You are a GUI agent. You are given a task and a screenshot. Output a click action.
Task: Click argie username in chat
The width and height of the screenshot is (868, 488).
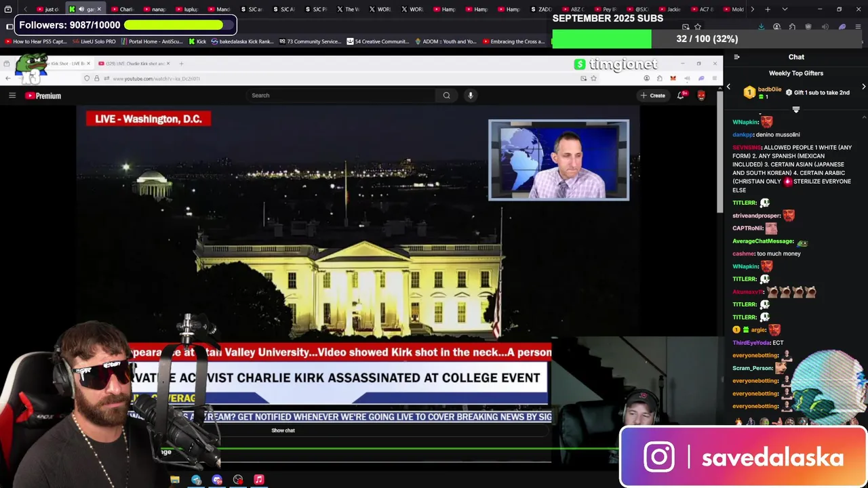click(x=757, y=330)
